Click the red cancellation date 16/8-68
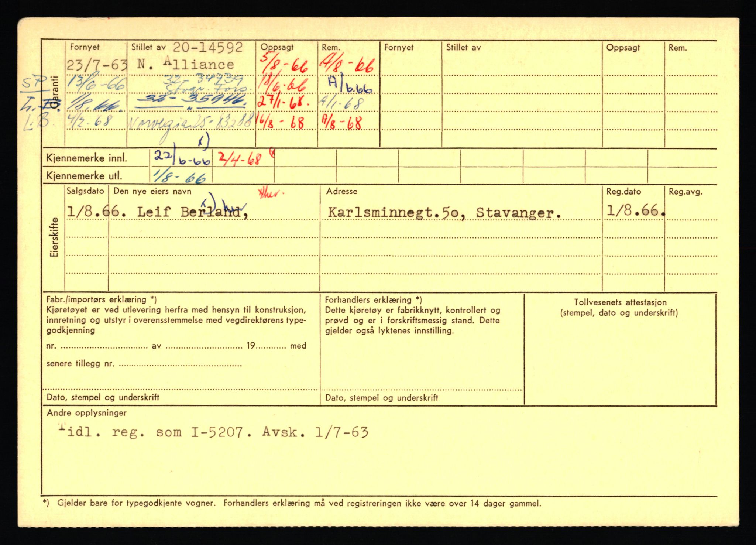Viewport: 756px width, 545px height. tap(281, 121)
